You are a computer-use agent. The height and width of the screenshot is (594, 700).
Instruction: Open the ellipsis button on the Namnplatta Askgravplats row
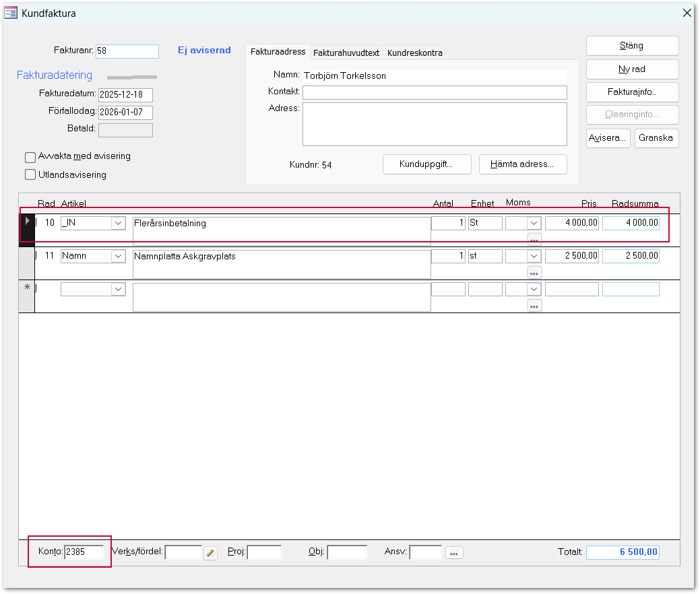[534, 273]
